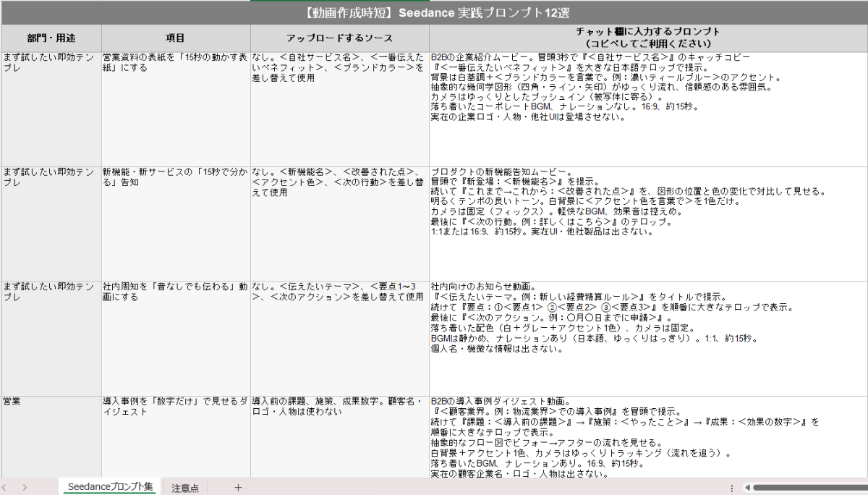The image size is (868, 495).
Task: Select cell starting 導入前の課題、施策、成果数字
Action: tap(340, 436)
